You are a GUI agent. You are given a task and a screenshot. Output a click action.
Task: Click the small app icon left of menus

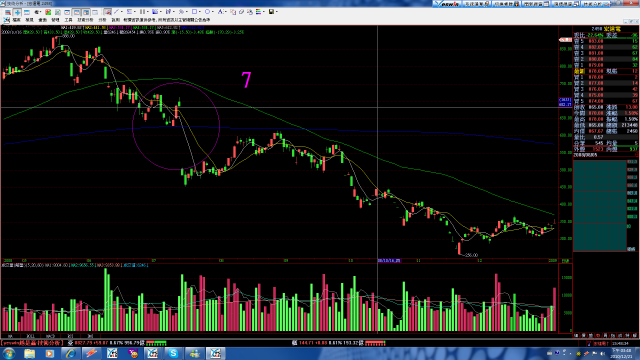(x=6, y=20)
